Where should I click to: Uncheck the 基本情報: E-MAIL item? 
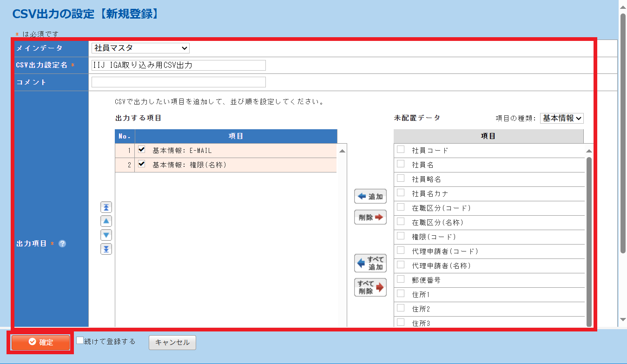[x=142, y=150]
